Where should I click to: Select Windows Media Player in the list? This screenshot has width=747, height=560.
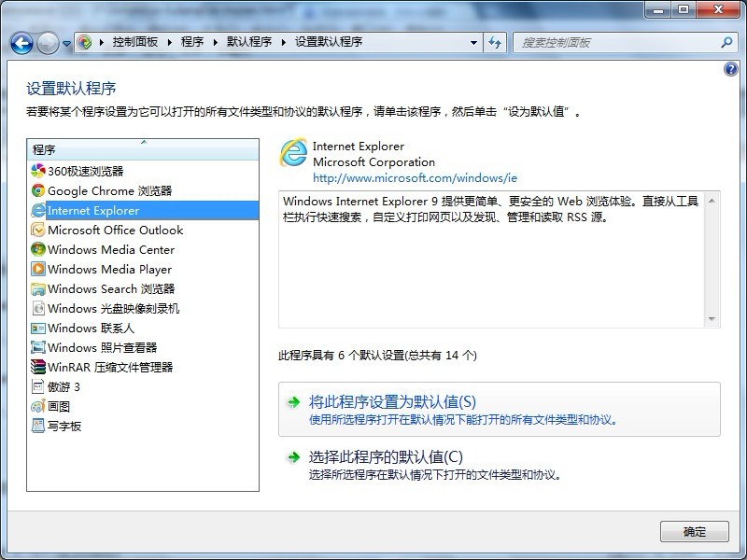[x=109, y=269]
